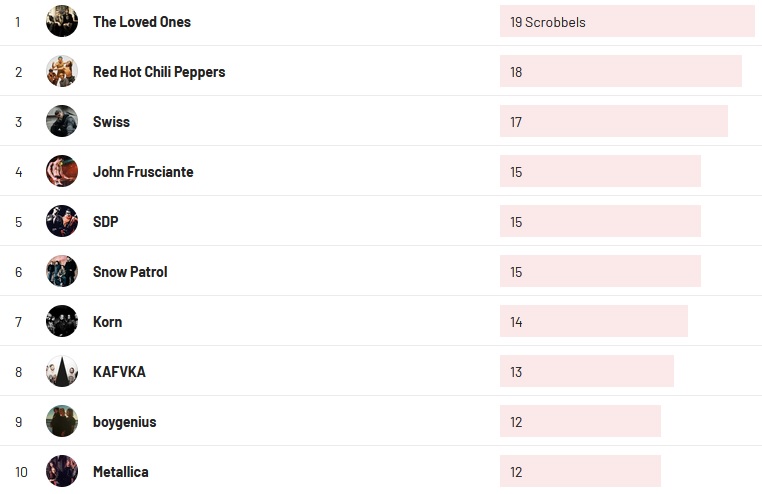Select the 17 scrobbles bar for Swiss

point(613,121)
